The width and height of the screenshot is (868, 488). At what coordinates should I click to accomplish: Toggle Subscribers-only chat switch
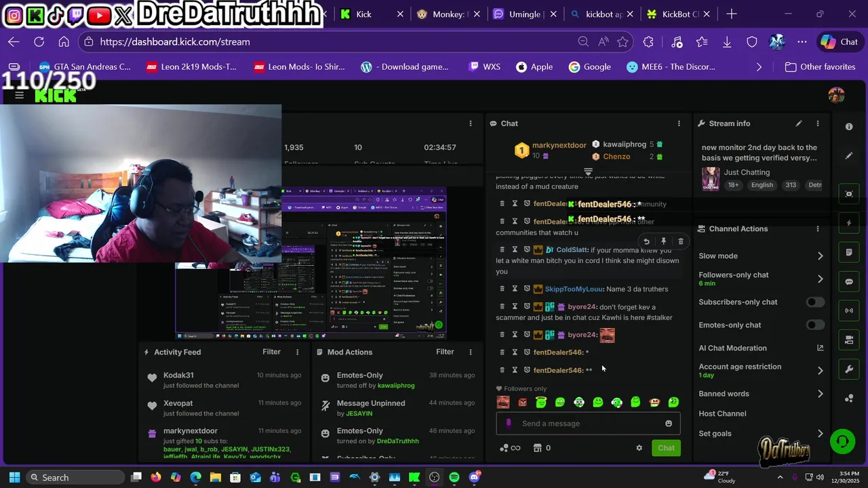[815, 302]
